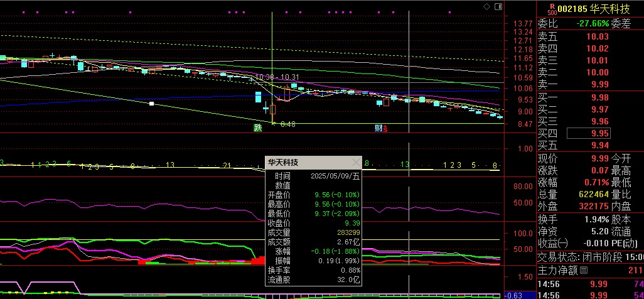Viewport: 644px width, 299px height.
Task: Click the 涨跌 value 0.07
Action: pyautogui.click(x=599, y=170)
